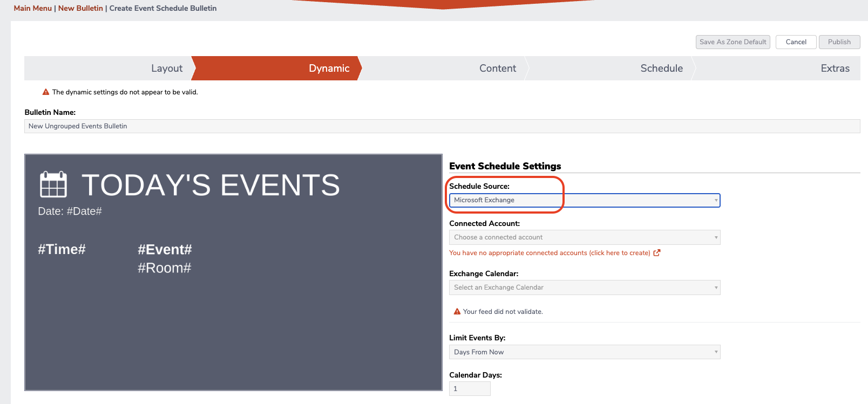Click the Calendar Days number field
Image resolution: width=868 pixels, height=404 pixels.
click(470, 389)
